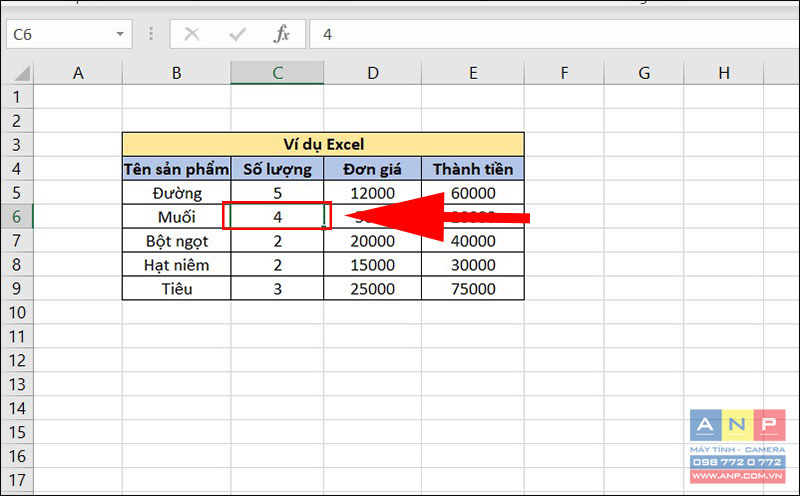Cancel entry with the X icon
The height and width of the screenshot is (496, 800).
[192, 34]
